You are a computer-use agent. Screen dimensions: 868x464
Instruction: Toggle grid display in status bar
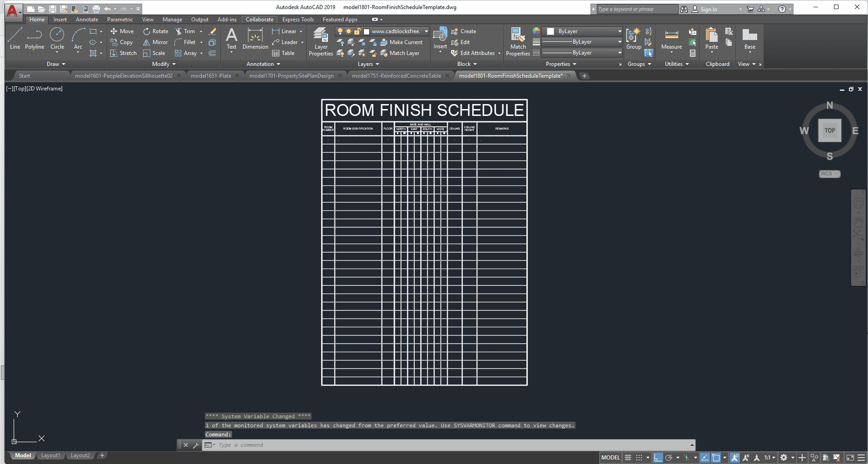coord(628,458)
